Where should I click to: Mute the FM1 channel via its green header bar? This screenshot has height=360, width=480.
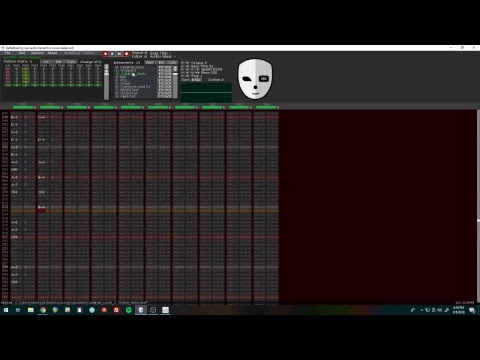23,107
